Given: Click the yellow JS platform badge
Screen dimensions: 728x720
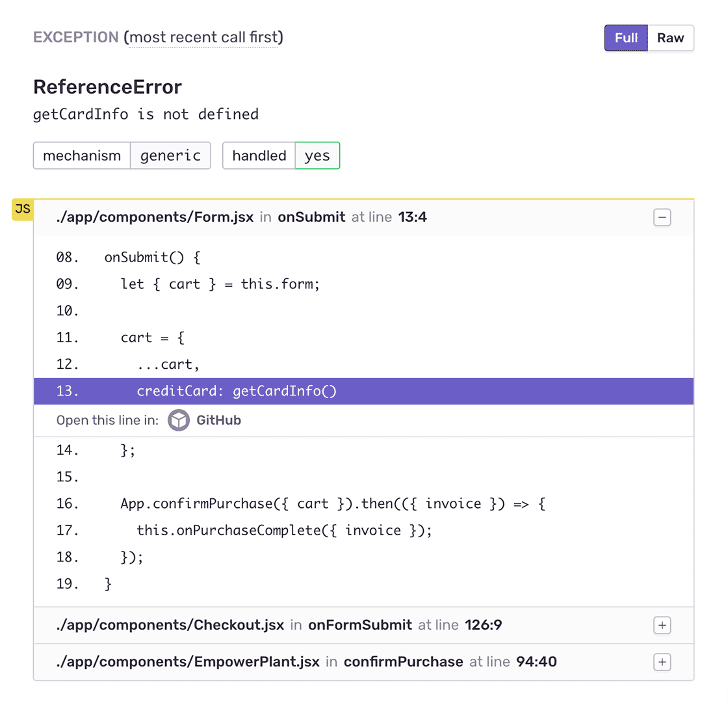Looking at the screenshot, I should (23, 209).
